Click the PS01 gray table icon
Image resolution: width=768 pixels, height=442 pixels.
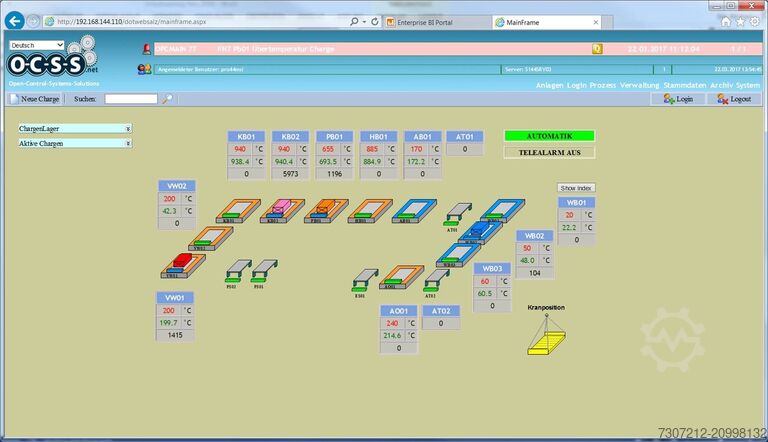264,271
